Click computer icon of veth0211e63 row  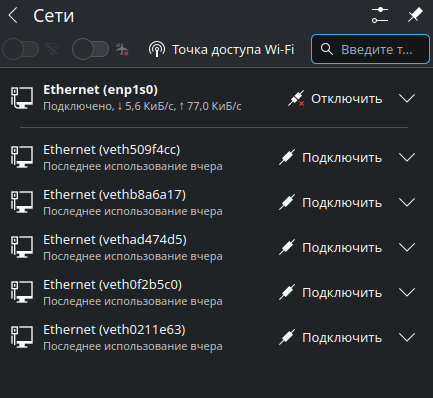click(x=22, y=337)
